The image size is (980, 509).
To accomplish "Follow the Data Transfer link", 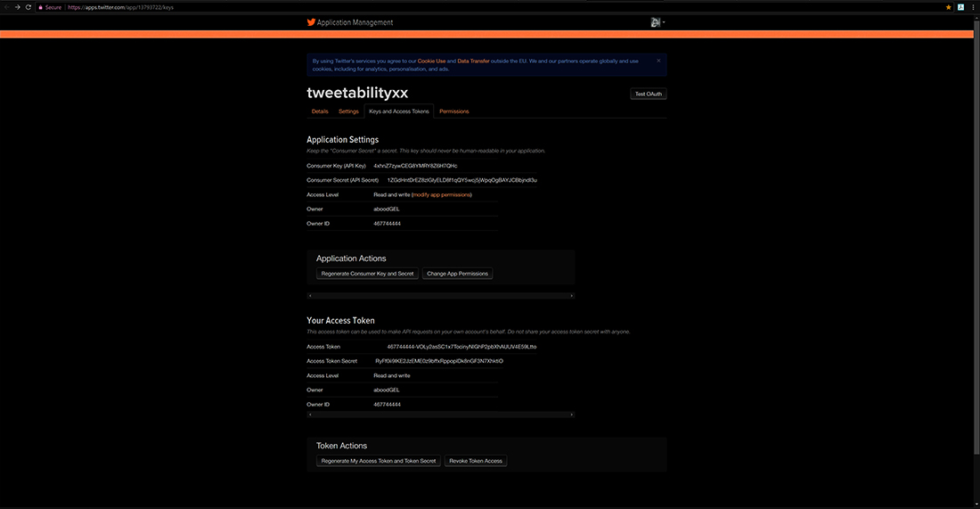I will [x=473, y=62].
